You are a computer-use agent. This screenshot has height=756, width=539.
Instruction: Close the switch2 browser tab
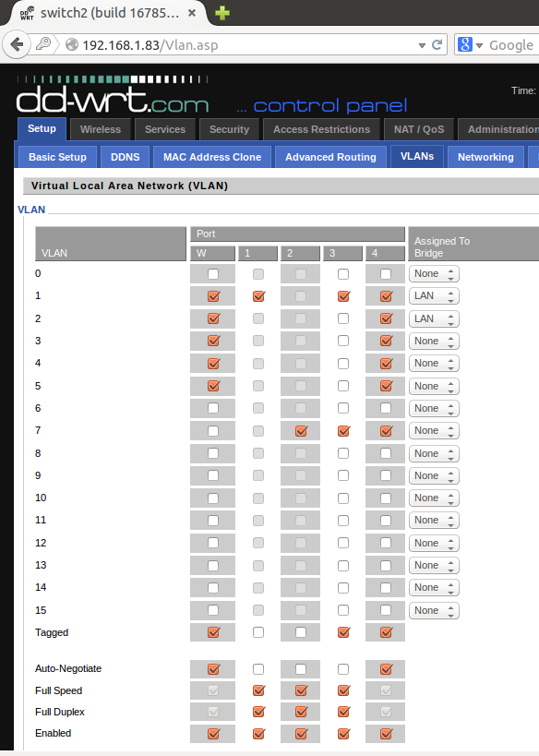point(192,13)
